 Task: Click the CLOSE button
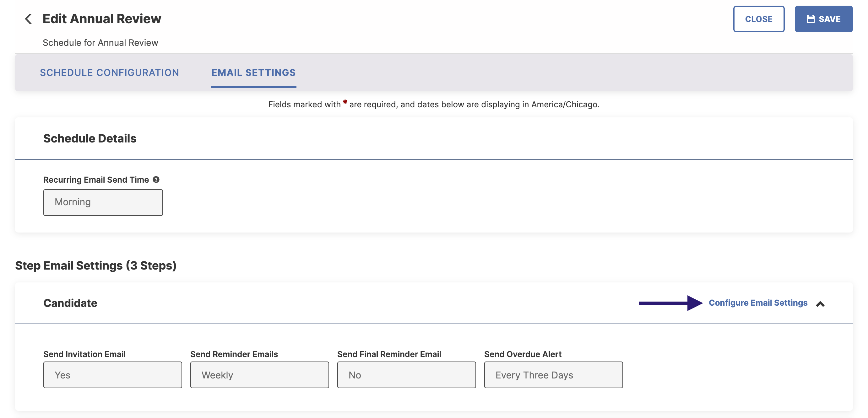(x=758, y=19)
